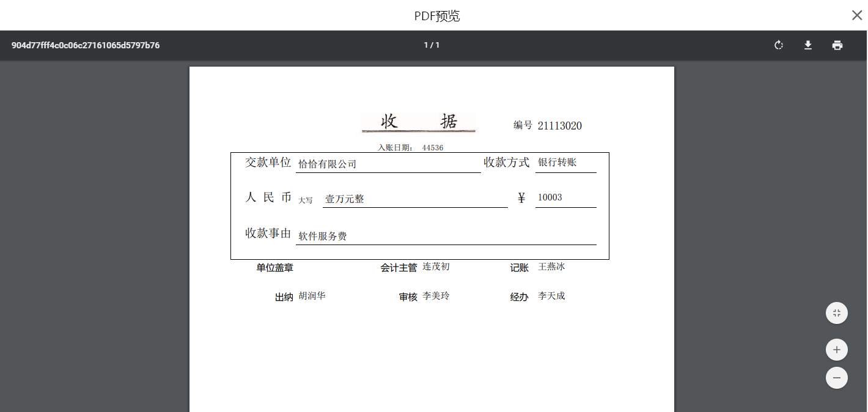
Task: Click the accounting supervisor name 连茂初
Action: click(x=436, y=267)
